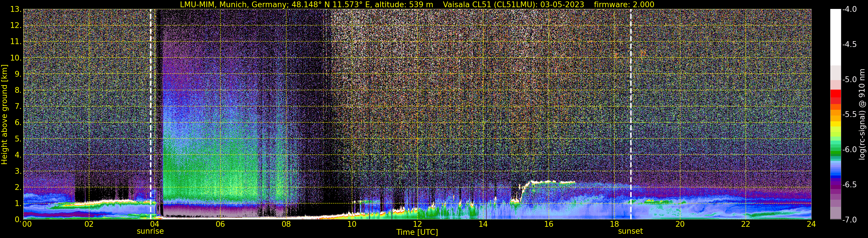Screen dimensions: 868x238
Task: Click the '0.' height axis tick label
Action: pos(18,220)
